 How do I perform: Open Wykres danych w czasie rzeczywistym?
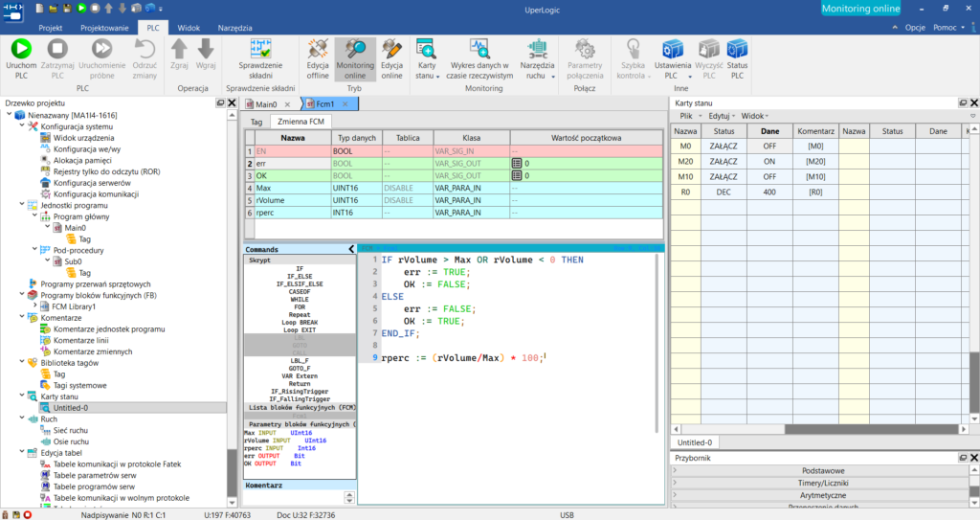click(x=479, y=49)
